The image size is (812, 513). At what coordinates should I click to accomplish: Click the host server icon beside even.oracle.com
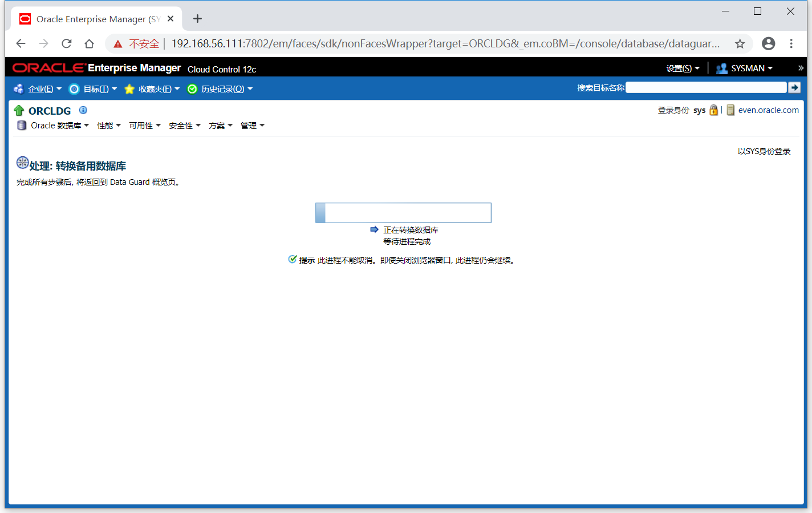coord(730,110)
